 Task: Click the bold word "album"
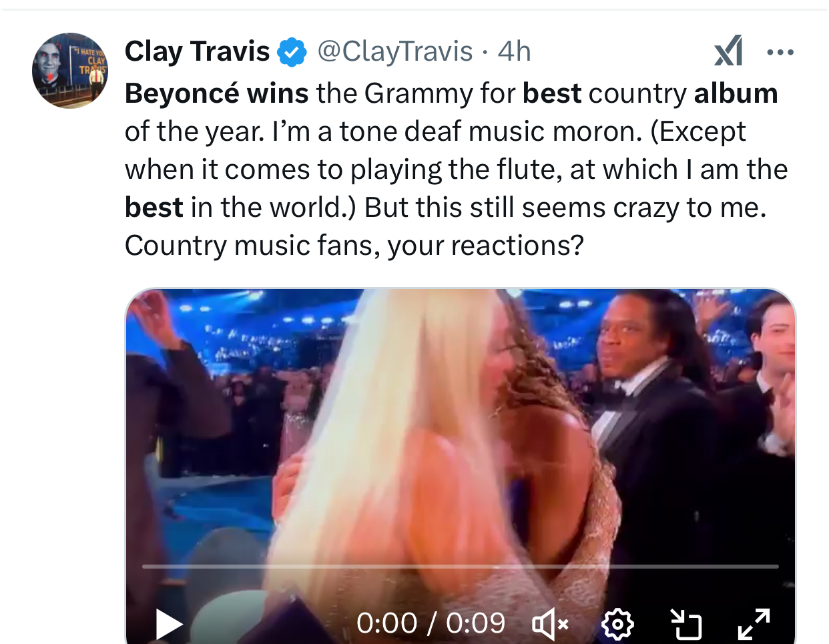click(x=736, y=93)
